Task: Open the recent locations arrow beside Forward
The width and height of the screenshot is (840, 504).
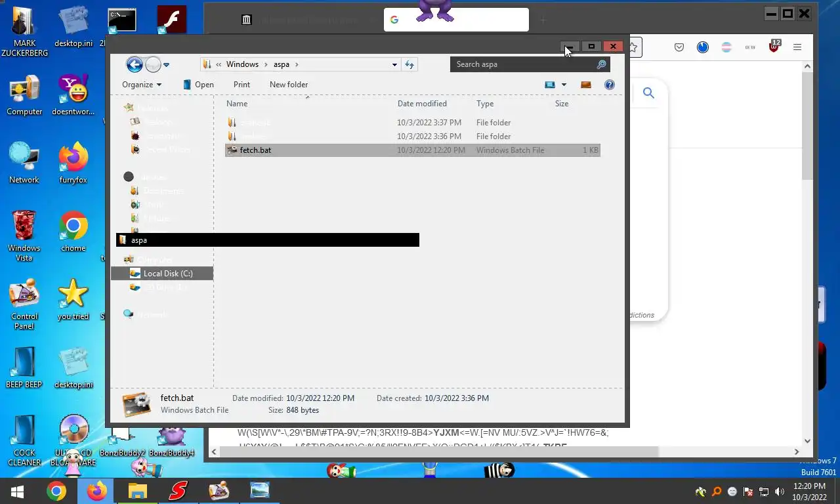Action: click(x=167, y=64)
